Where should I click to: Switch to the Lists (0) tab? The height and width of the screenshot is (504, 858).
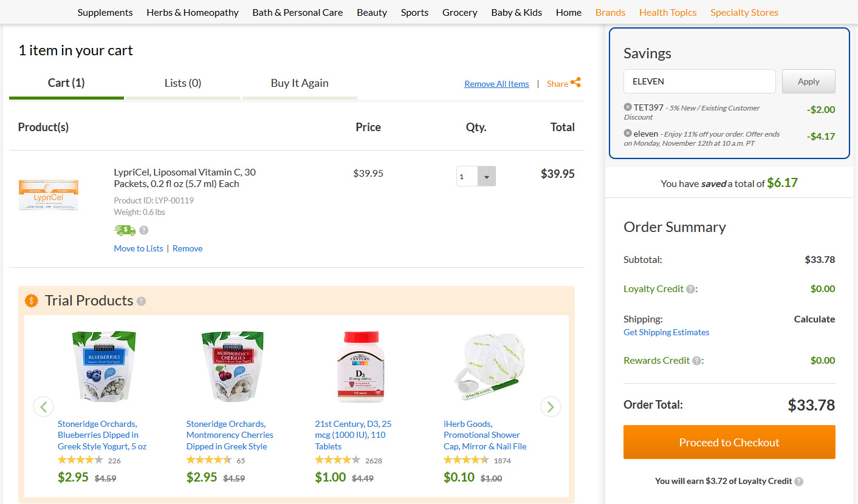tap(183, 83)
